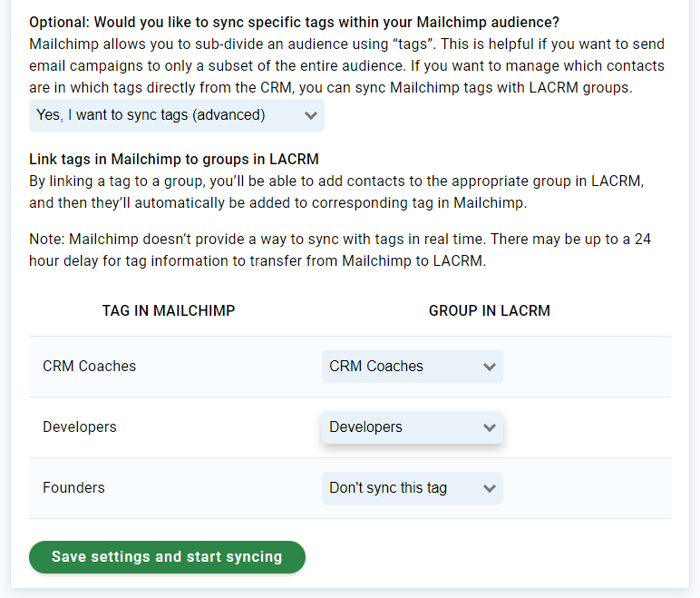700x598 pixels.
Task: Click the arrow icon in CRM Coaches group selector
Action: click(x=490, y=367)
